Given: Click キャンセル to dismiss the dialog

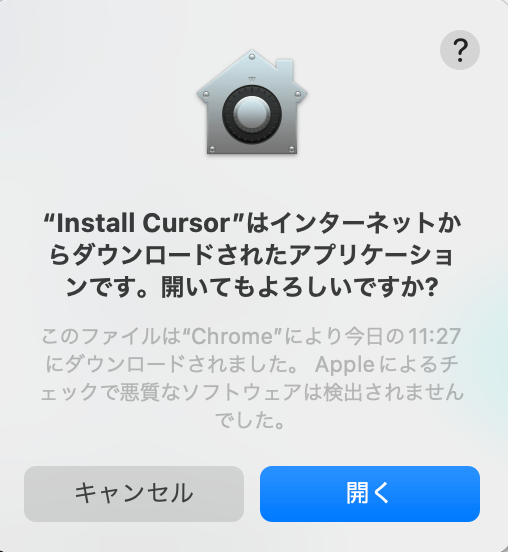Looking at the screenshot, I should click(134, 494).
